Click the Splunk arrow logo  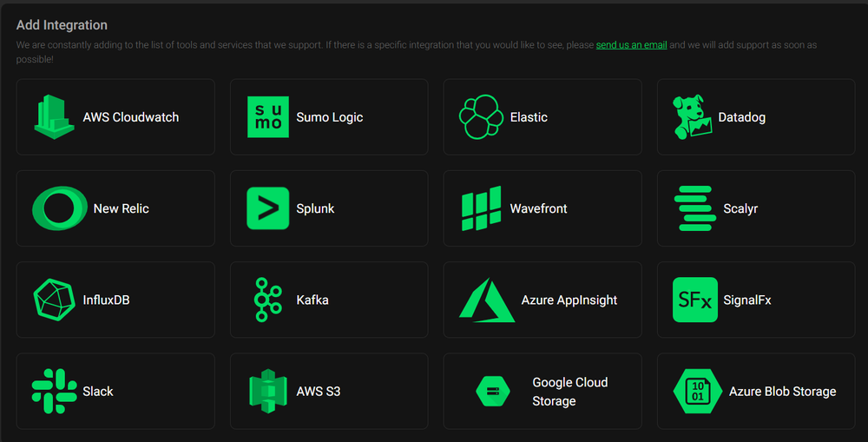tap(268, 208)
